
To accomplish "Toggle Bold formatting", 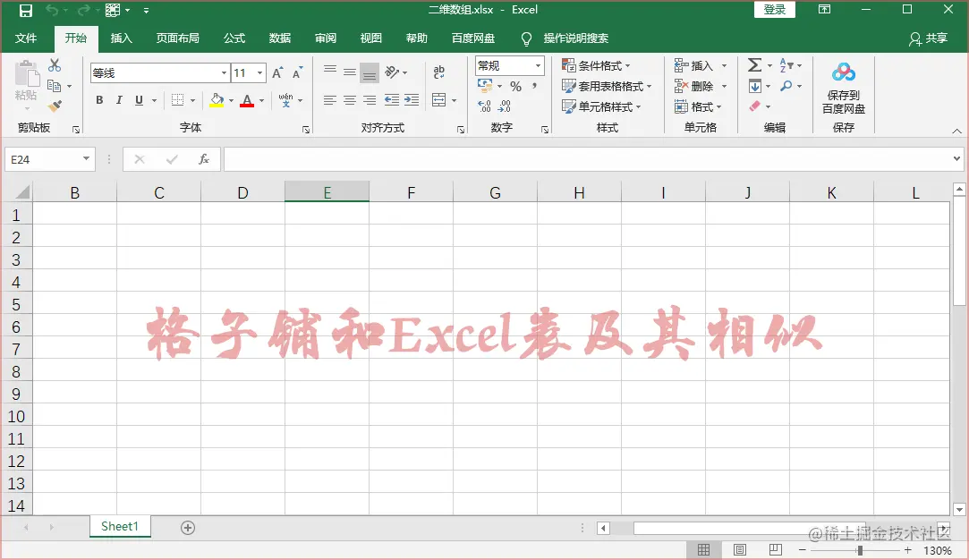I will click(99, 100).
